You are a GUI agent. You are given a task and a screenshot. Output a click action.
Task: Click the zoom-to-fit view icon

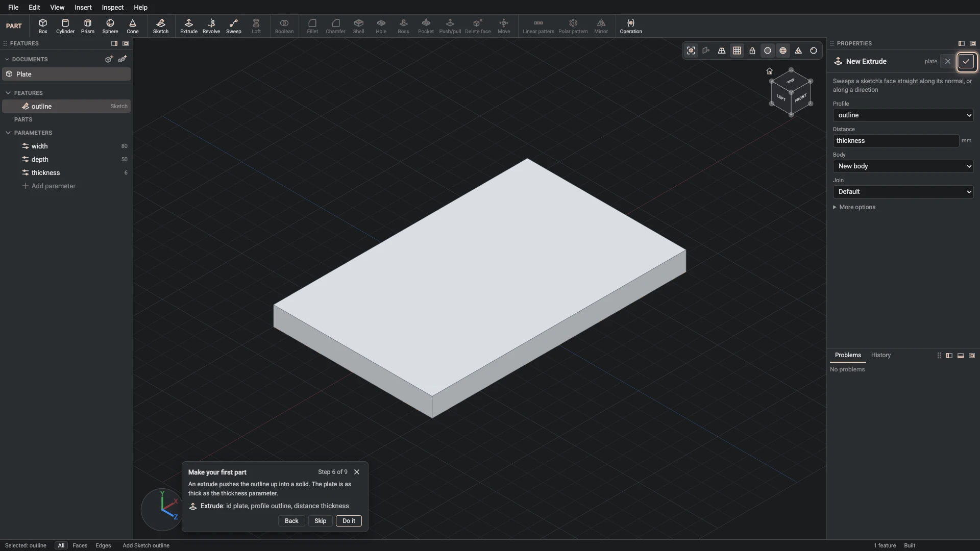click(x=691, y=51)
